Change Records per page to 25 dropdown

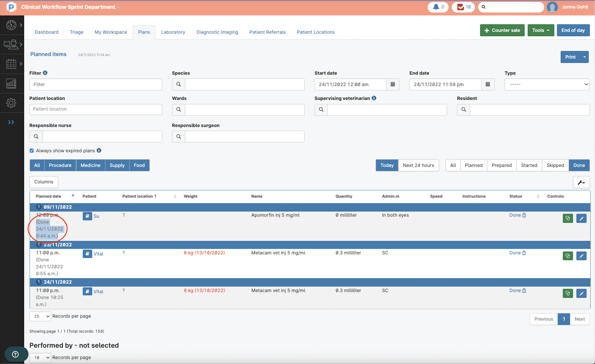tap(40, 316)
